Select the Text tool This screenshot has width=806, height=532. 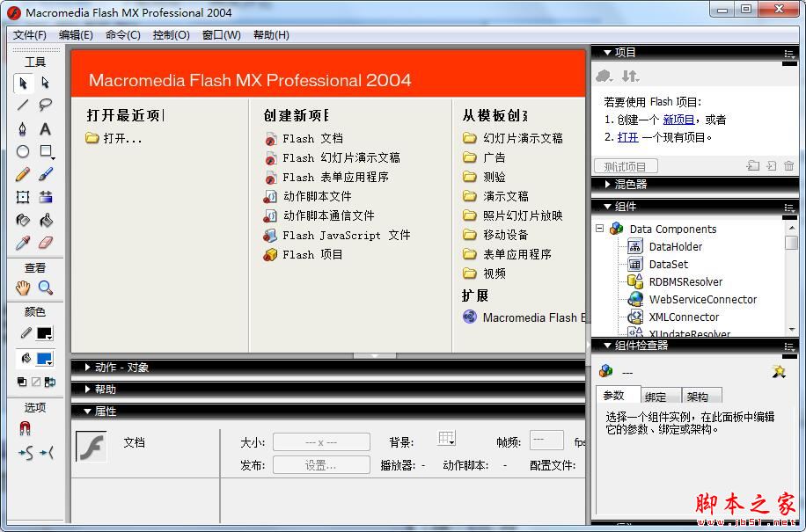click(45, 128)
